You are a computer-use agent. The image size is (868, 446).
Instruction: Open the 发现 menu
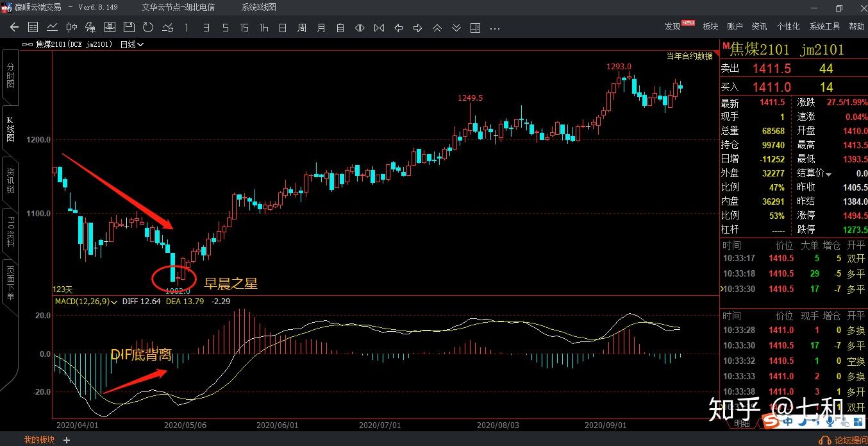[x=672, y=26]
